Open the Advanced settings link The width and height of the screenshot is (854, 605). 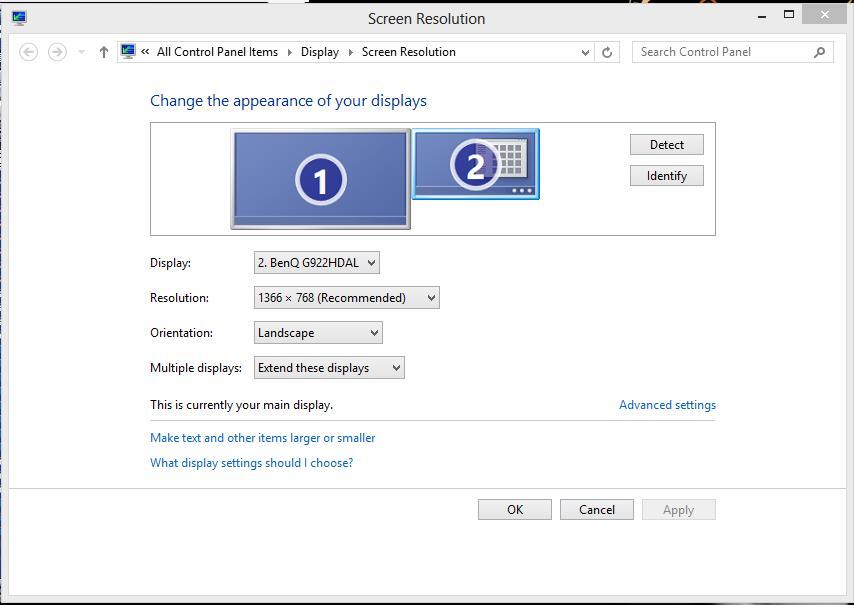click(667, 405)
